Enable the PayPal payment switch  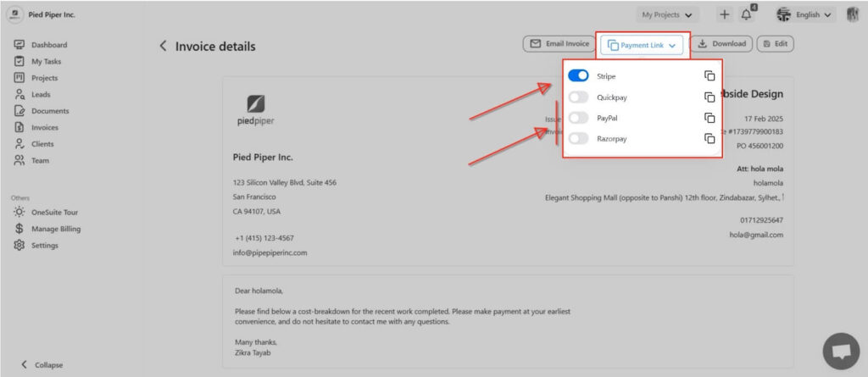pos(578,118)
